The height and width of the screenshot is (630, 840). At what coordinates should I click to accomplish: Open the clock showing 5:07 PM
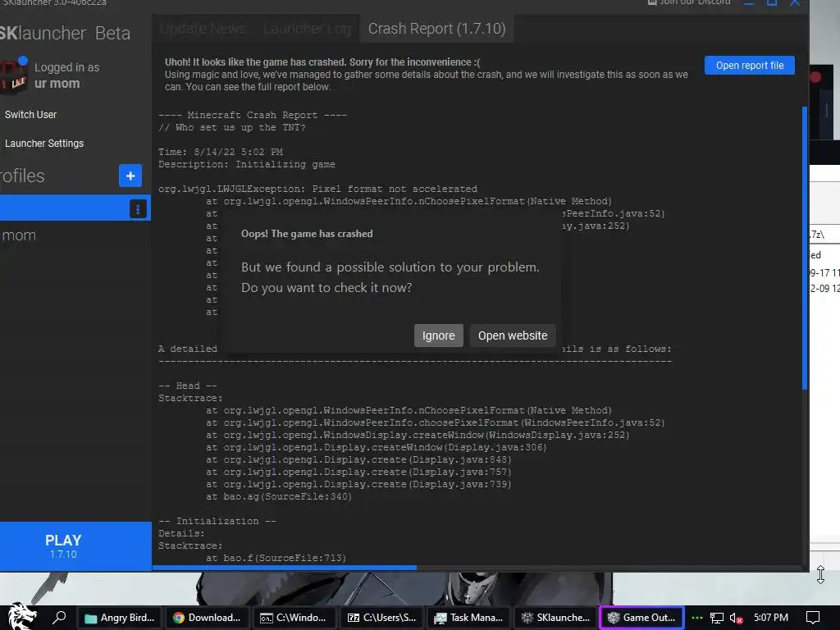point(771,618)
